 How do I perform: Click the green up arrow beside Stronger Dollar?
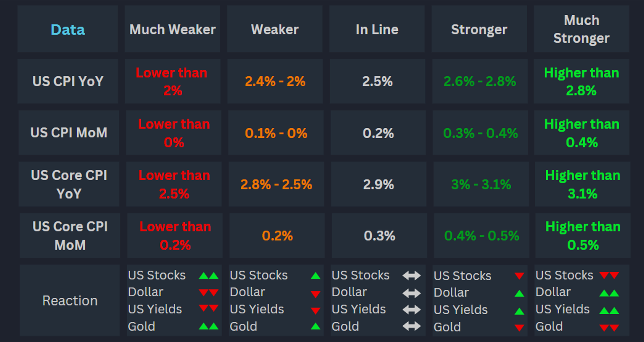(519, 294)
